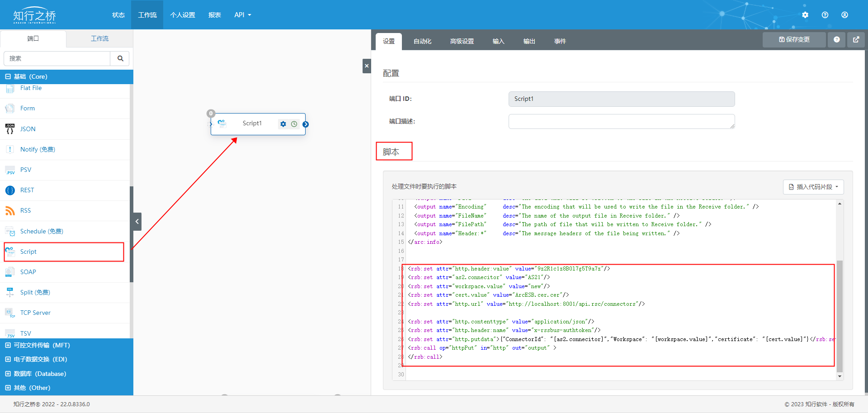This screenshot has height=413, width=868.
Task: Expand 其他 (Other) category
Action: coord(8,388)
